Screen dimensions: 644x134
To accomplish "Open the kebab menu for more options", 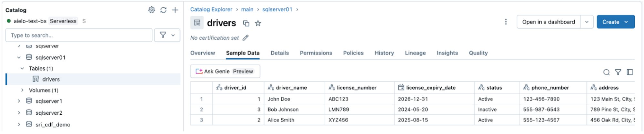I will pos(506,22).
